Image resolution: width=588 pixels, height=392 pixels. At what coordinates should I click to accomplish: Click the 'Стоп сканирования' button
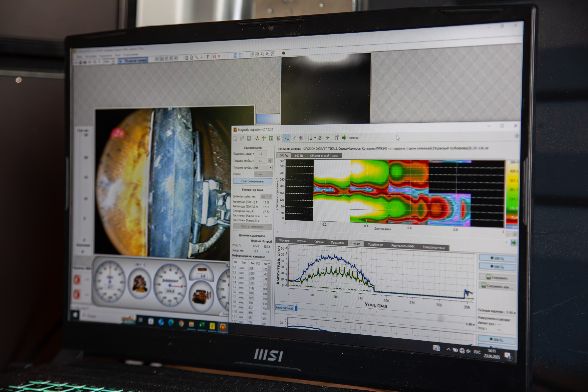pos(252,181)
